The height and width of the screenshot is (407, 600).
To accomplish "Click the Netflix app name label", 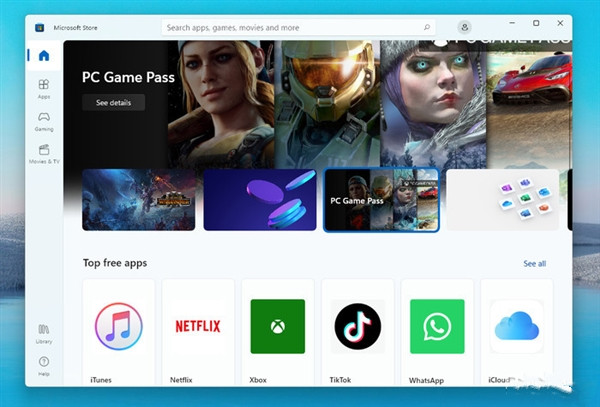I will click(x=181, y=380).
